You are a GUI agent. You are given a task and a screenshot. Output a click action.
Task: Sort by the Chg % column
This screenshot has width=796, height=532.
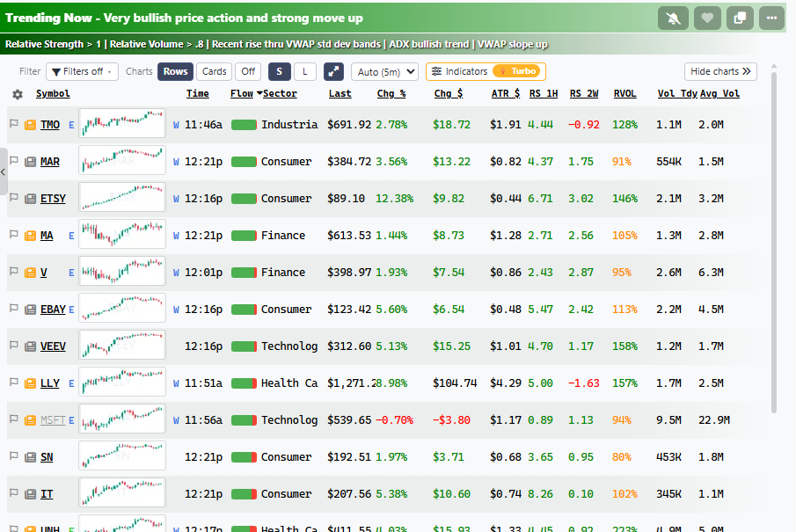click(x=391, y=94)
